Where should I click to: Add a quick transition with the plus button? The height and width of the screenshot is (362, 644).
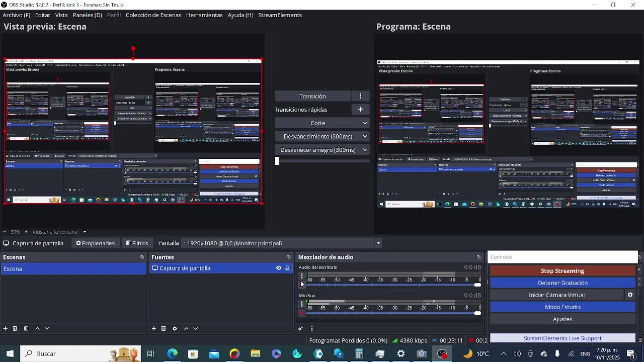point(360,109)
